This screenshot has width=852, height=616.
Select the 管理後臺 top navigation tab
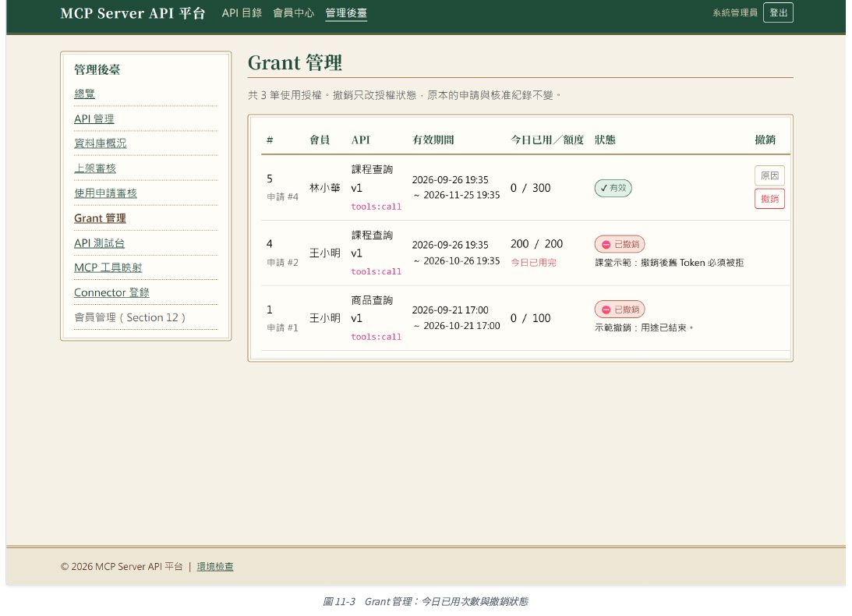tap(346, 13)
